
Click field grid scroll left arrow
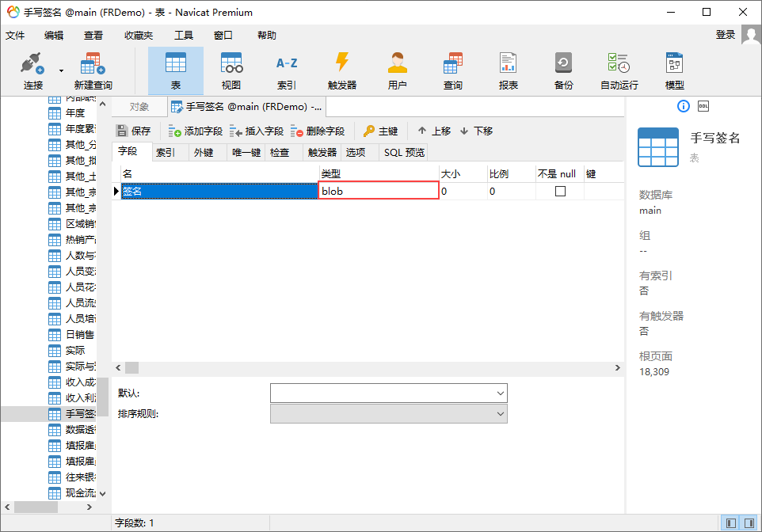118,368
